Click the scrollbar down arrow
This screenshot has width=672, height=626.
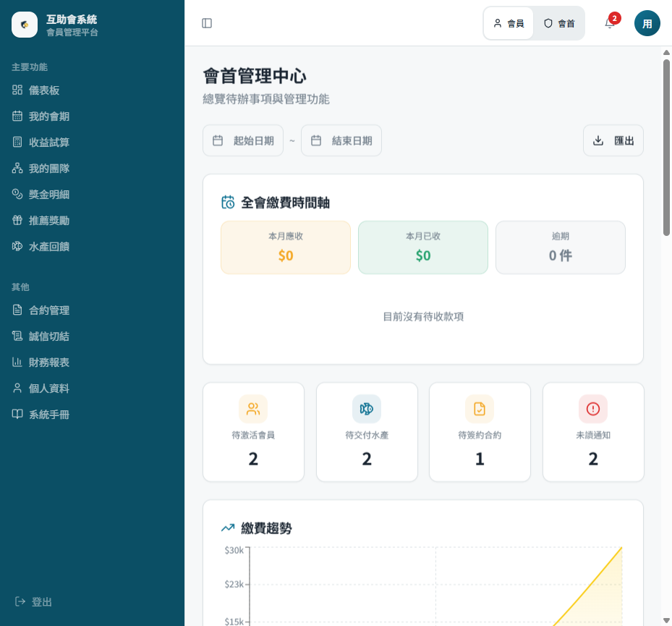[x=666, y=620]
